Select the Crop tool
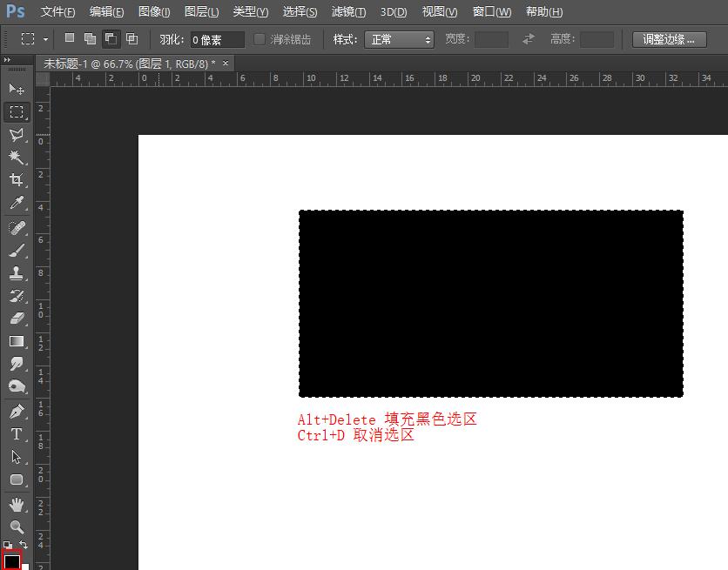 click(x=17, y=180)
